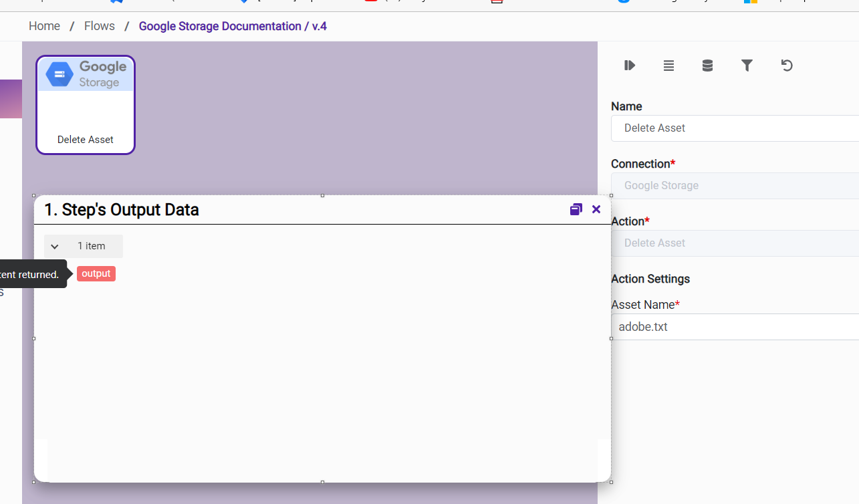Select the Delete Asset step card label
This screenshot has height=504, width=859.
[x=86, y=140]
